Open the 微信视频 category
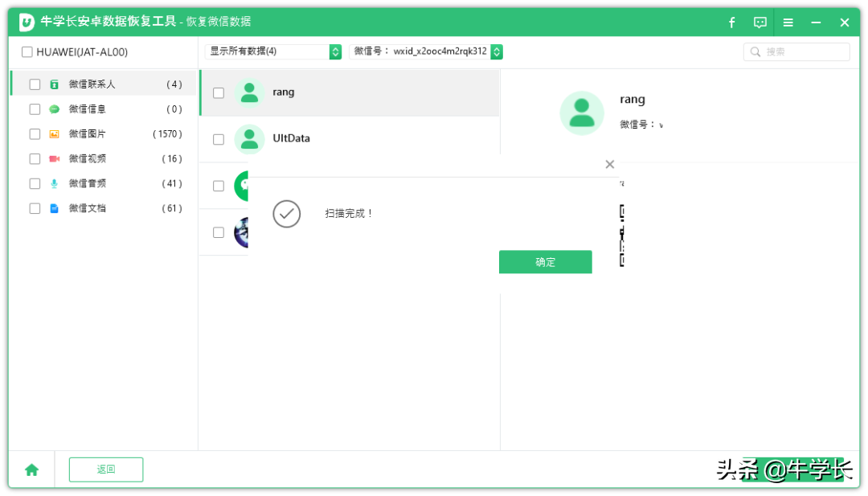 [104, 159]
